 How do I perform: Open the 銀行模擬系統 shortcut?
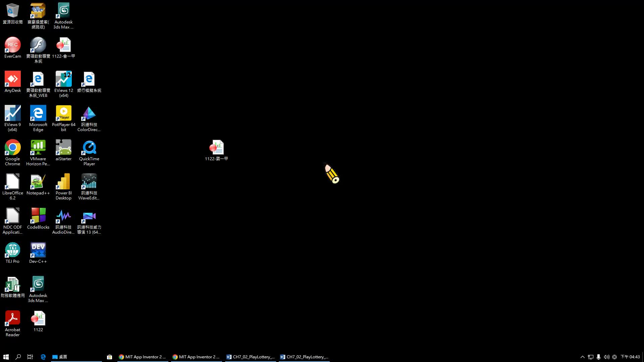click(x=89, y=82)
